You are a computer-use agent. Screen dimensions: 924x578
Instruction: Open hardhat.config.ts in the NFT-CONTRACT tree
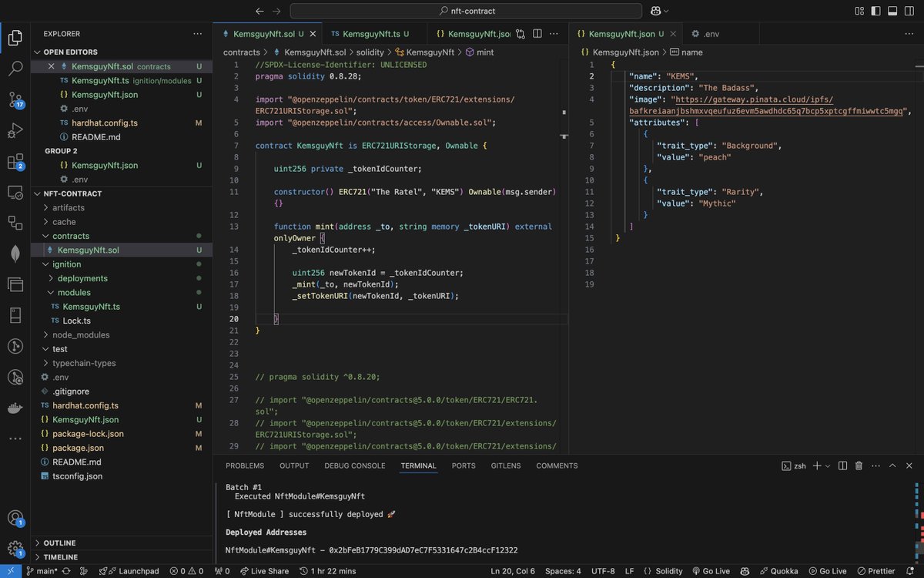coord(85,405)
